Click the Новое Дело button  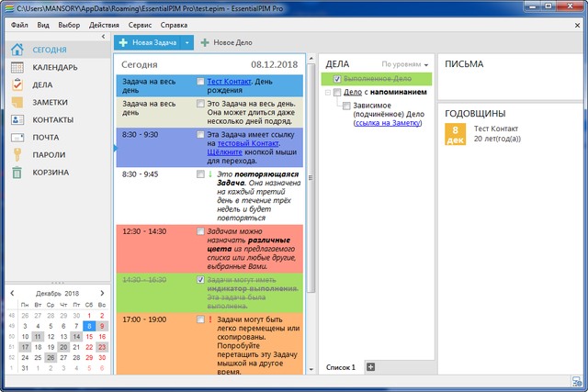(x=227, y=43)
